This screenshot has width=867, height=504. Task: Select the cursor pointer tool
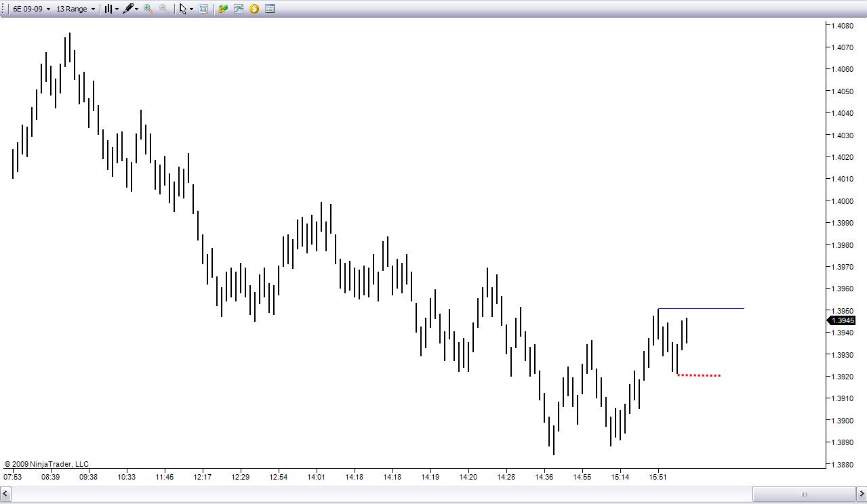182,9
